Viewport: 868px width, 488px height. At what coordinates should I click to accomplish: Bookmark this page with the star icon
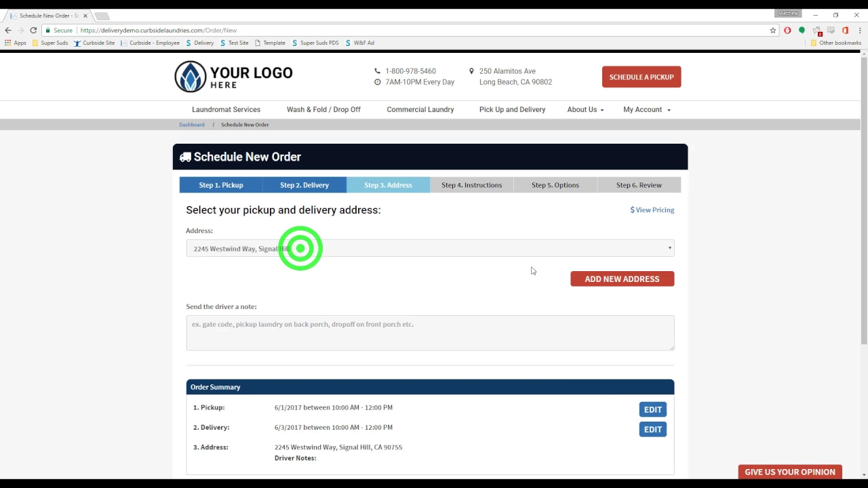[773, 30]
